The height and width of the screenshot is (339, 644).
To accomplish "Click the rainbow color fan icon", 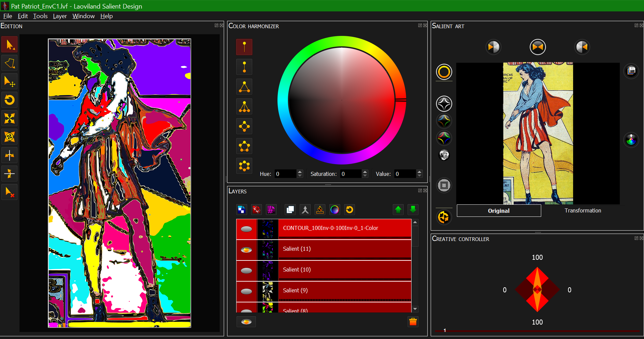I will click(x=631, y=140).
